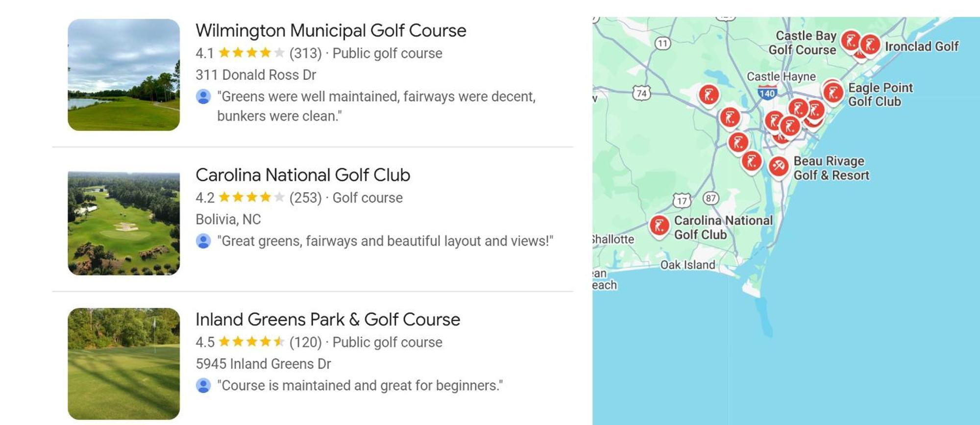Viewport: 980px width, 425px height.
Task: Click the Eagle Point Golf Club map pin
Action: 833,93
